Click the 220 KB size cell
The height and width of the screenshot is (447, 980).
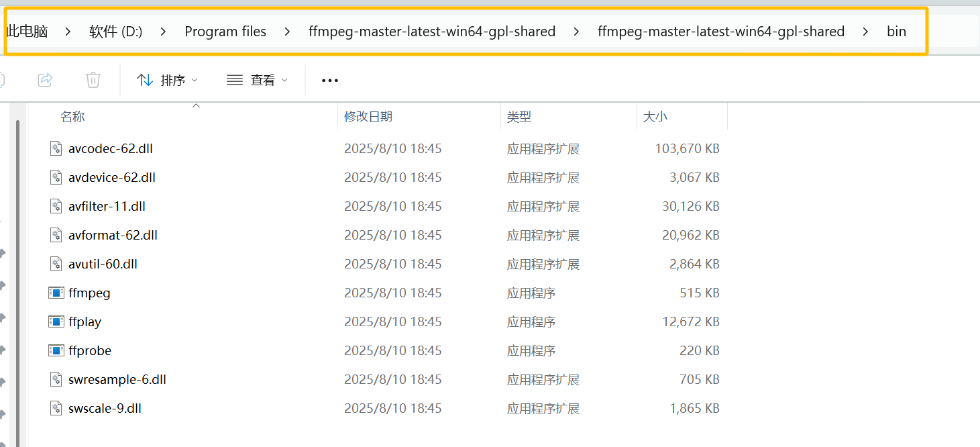(699, 350)
